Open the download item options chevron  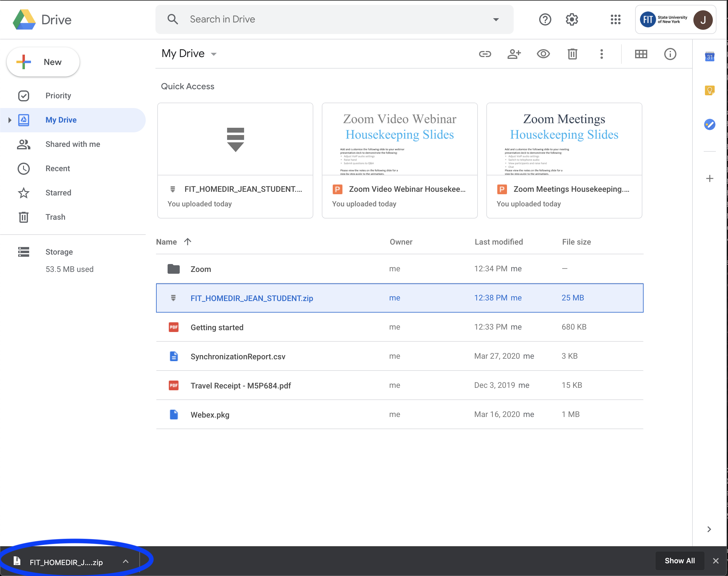125,561
